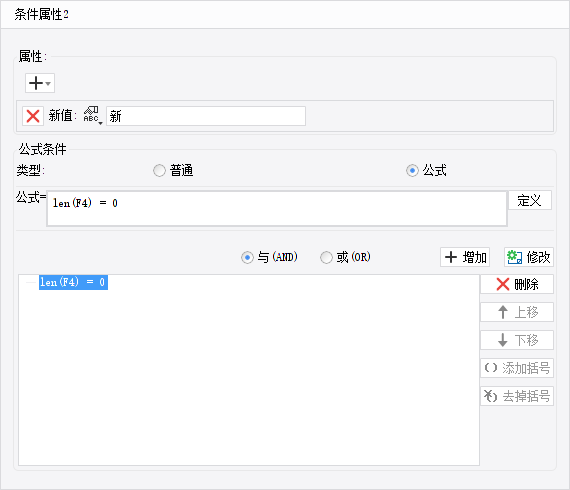Click the red X remove-attribute icon

click(33, 116)
